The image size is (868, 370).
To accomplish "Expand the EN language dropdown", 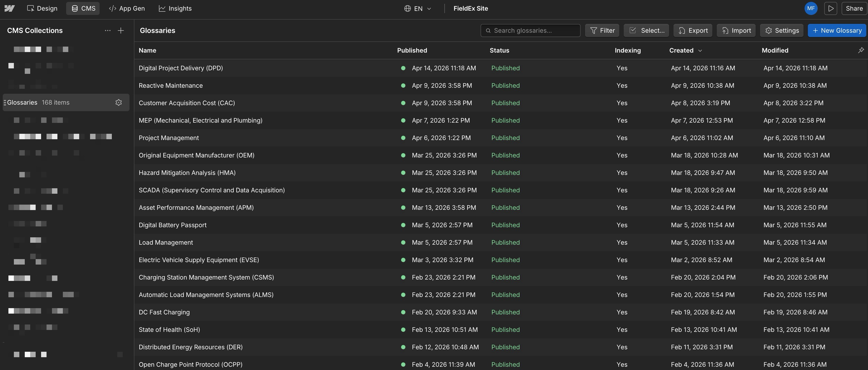I will 417,8.
